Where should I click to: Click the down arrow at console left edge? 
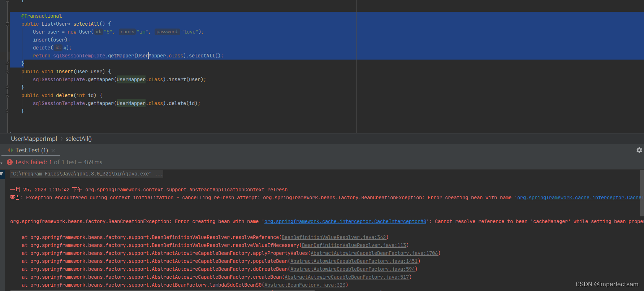coord(2,174)
